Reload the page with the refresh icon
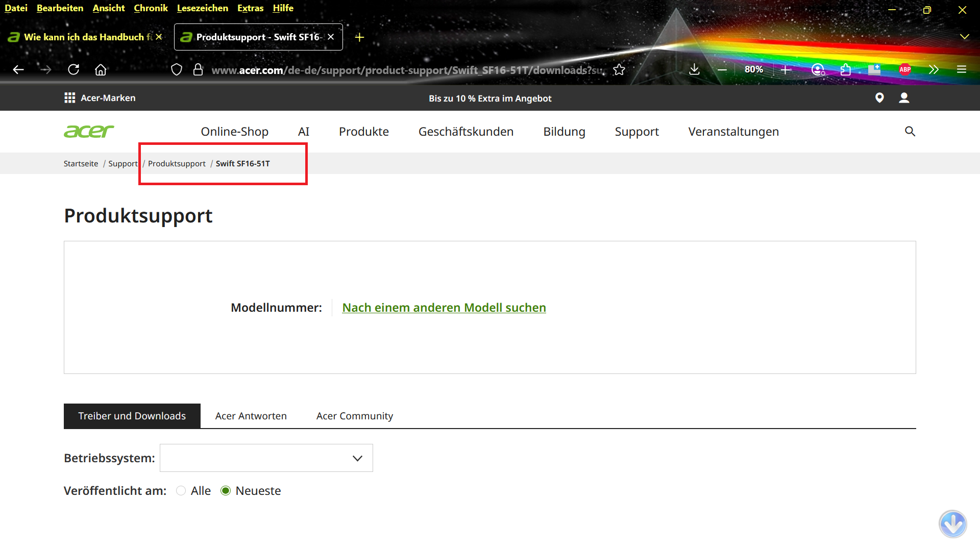The height and width of the screenshot is (551, 980). click(x=73, y=70)
